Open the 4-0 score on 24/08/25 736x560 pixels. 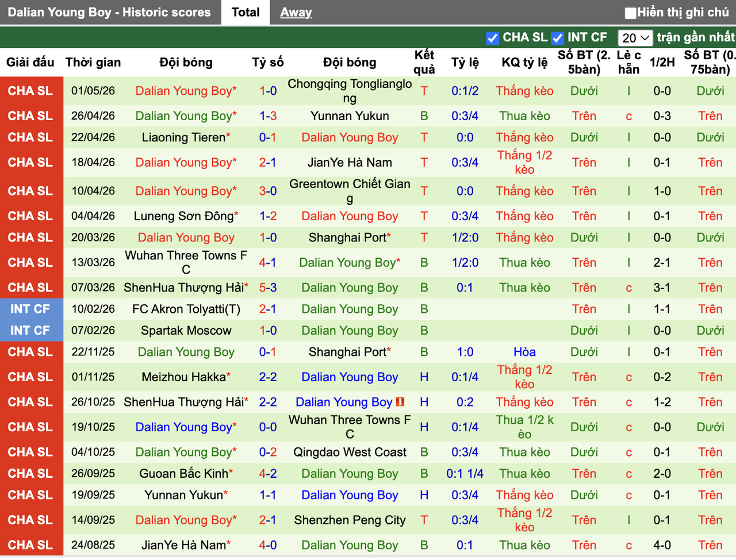(x=268, y=545)
